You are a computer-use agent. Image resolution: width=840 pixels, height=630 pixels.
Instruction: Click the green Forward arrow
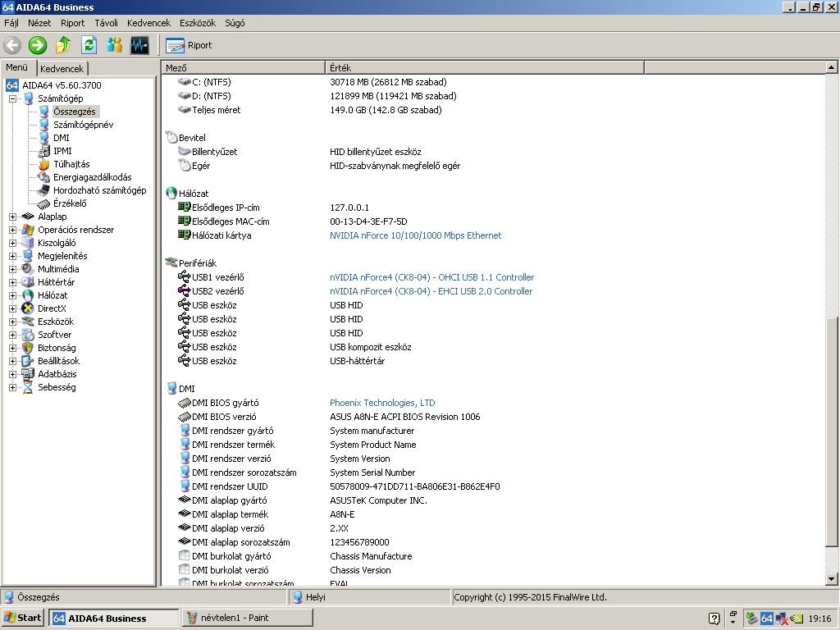click(38, 46)
